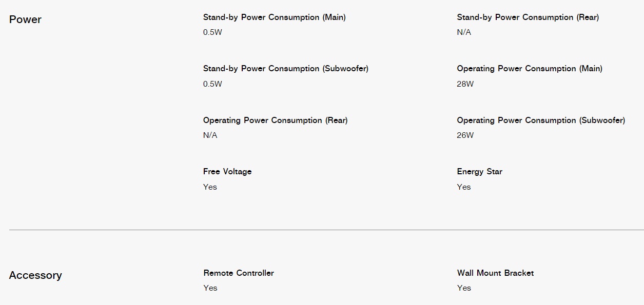Select Operating Power Consumption (Rear) label
The image size is (644, 305).
pos(276,120)
